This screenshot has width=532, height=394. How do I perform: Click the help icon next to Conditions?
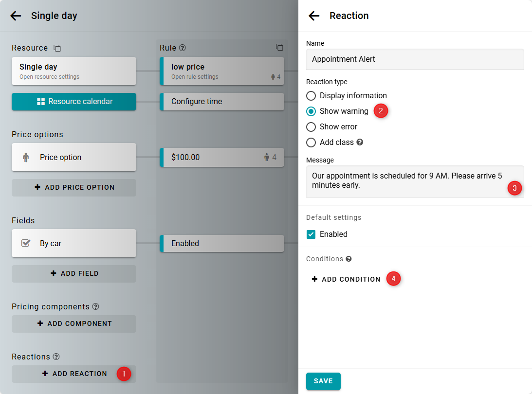click(349, 259)
